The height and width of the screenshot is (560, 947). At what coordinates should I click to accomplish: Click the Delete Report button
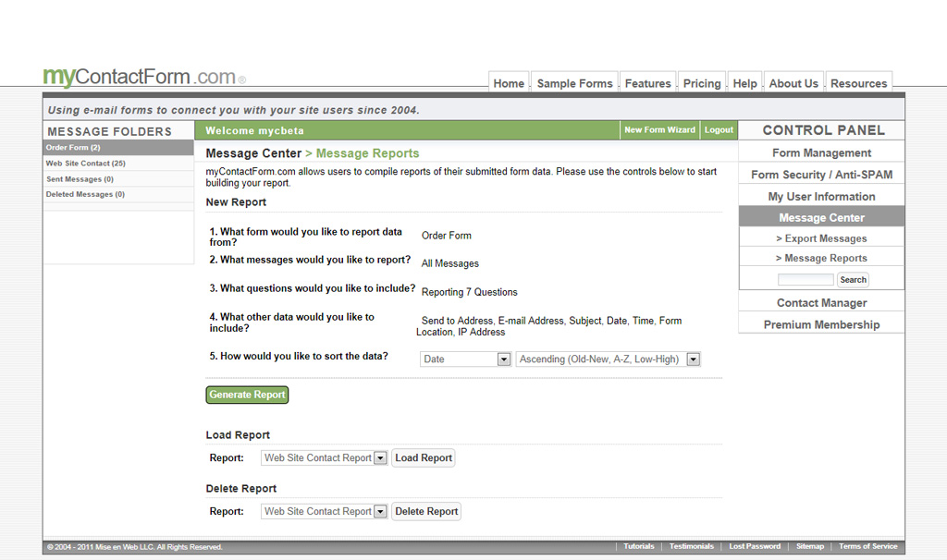[x=426, y=511]
